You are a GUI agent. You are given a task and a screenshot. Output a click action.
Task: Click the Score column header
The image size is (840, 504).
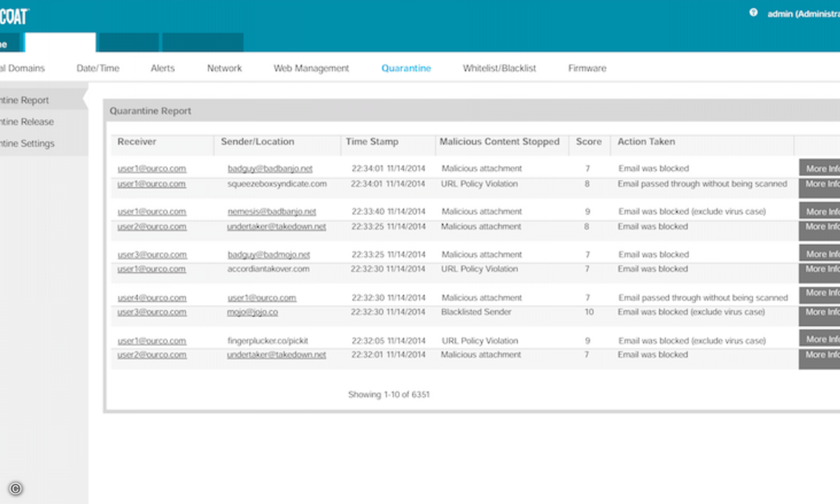(589, 141)
